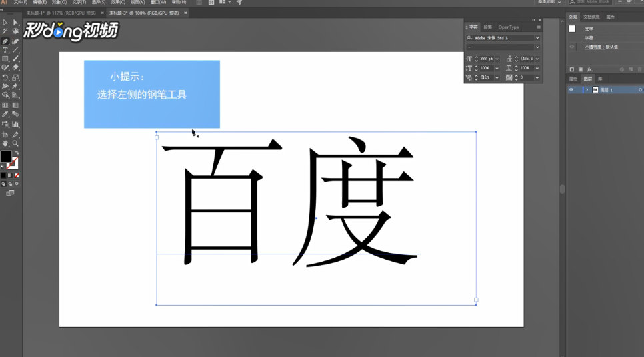Viewport: 644px width, 357px height.
Task: Select the Puppet Warp pin tool
Action: tap(15, 86)
